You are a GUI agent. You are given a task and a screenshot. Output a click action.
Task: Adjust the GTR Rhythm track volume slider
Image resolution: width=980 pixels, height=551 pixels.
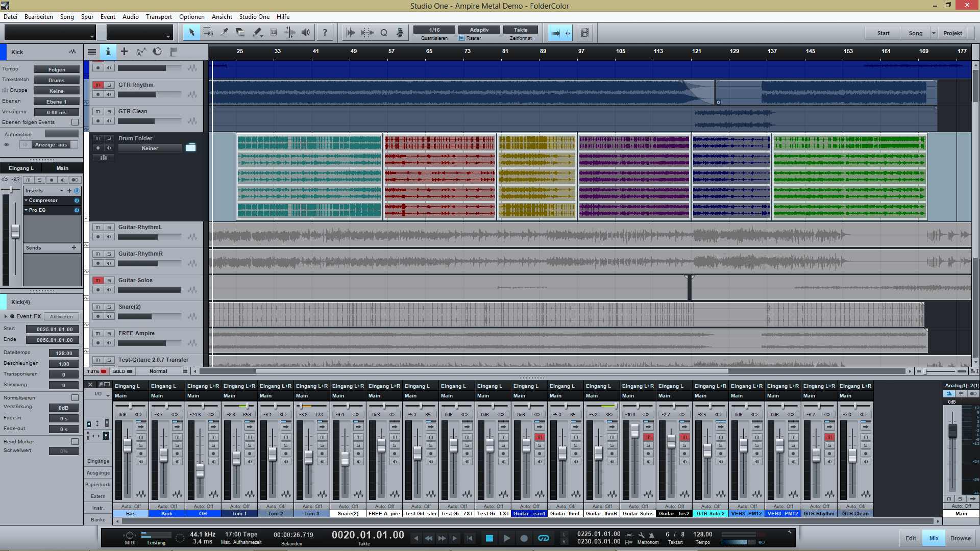pyautogui.click(x=150, y=94)
